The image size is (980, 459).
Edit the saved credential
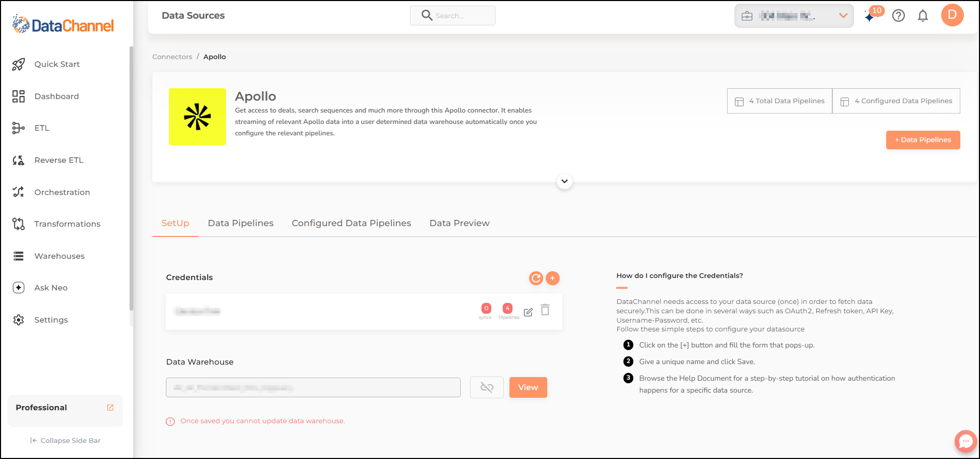click(x=528, y=312)
